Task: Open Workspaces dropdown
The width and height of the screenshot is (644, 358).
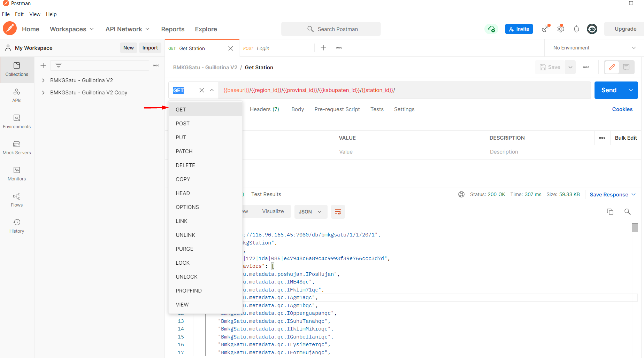Action: coord(72,29)
